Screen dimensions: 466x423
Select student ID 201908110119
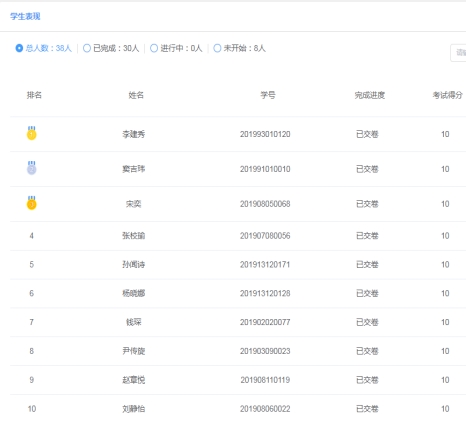pos(265,380)
